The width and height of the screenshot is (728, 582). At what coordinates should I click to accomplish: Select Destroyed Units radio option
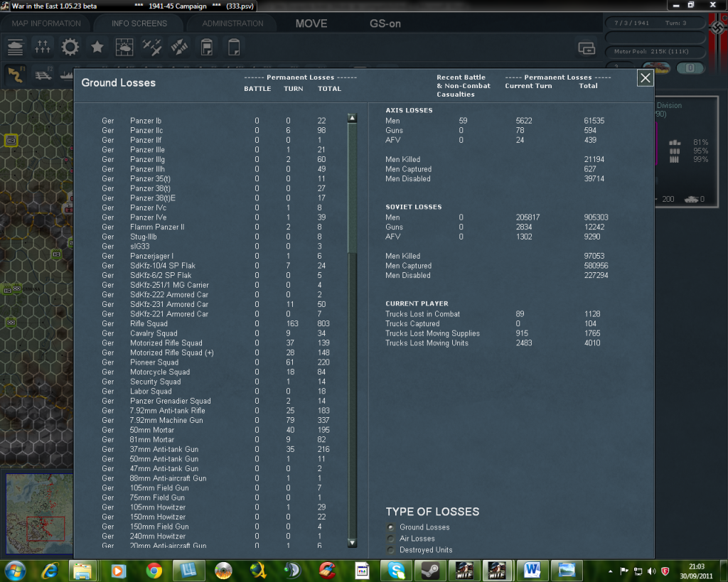(391, 550)
